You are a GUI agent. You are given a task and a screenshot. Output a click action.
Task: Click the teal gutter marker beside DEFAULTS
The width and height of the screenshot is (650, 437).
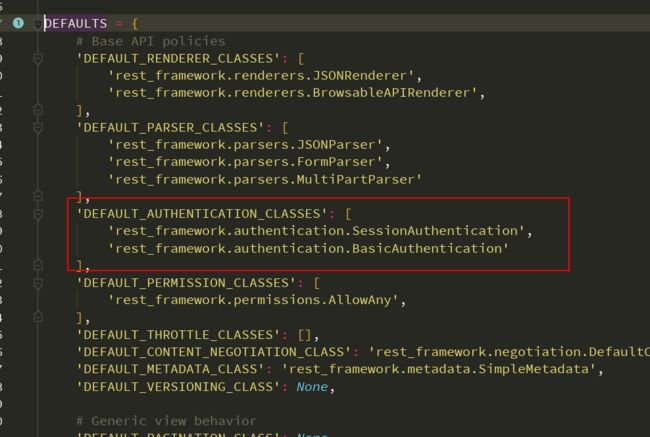18,23
